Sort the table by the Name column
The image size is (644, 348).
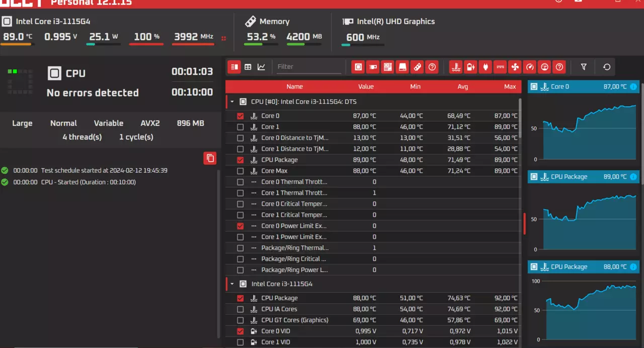click(295, 87)
